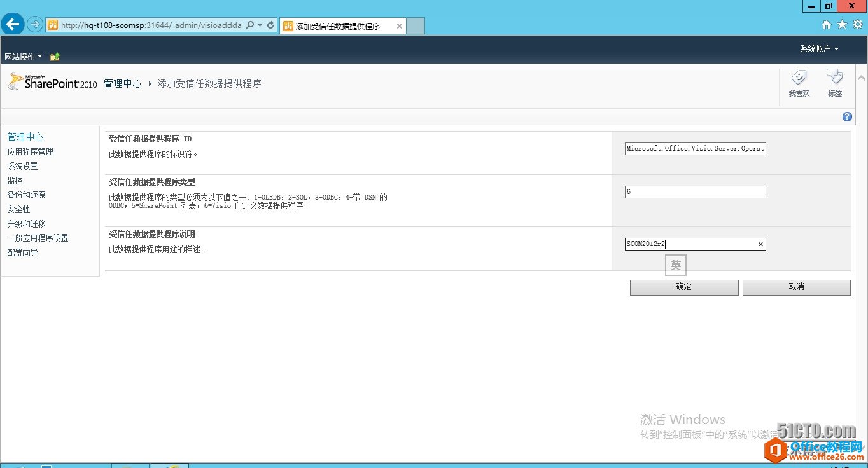Open 管理中心 in the breadcrumb
Image resolution: width=868 pixels, height=468 pixels.
123,83
